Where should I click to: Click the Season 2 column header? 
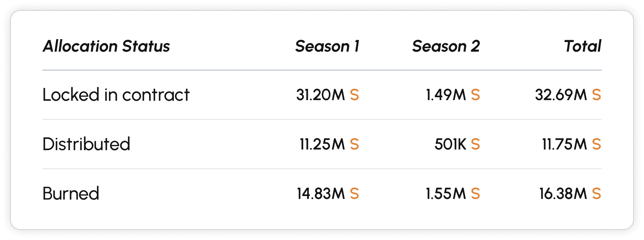[x=446, y=46]
